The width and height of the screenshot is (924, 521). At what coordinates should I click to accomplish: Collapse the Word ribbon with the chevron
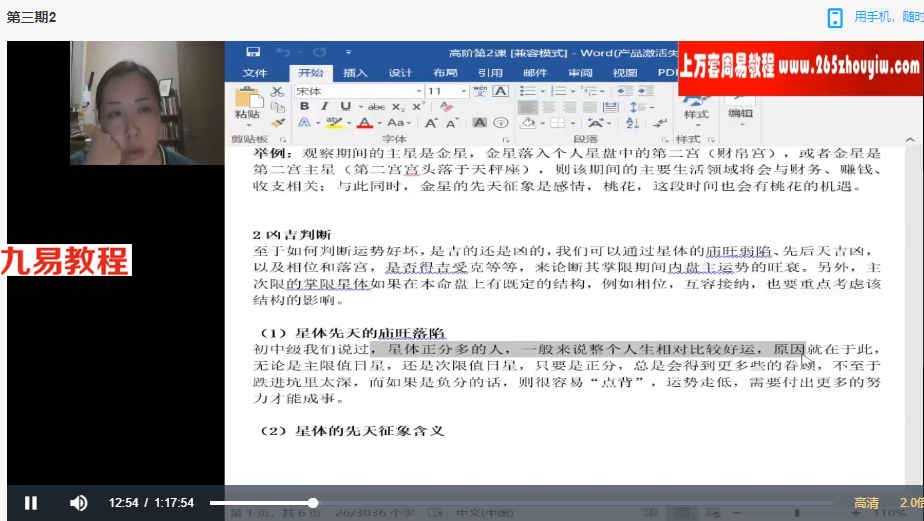(910, 140)
